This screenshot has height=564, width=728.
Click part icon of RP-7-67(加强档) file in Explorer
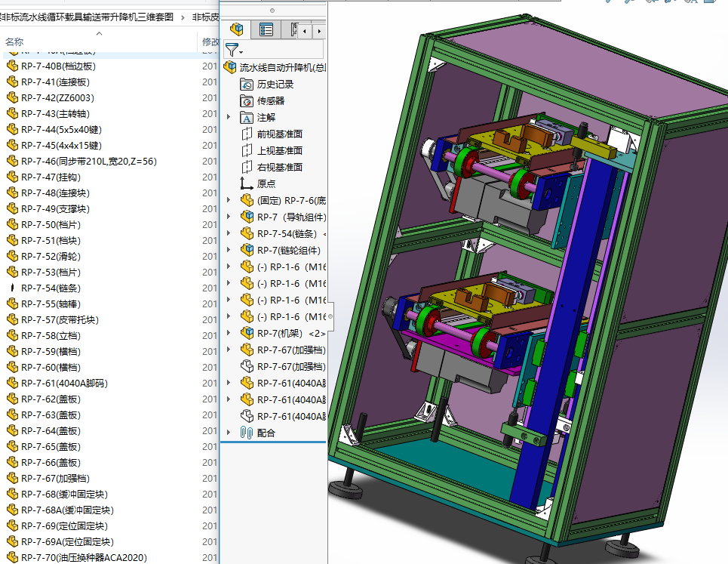(12, 478)
